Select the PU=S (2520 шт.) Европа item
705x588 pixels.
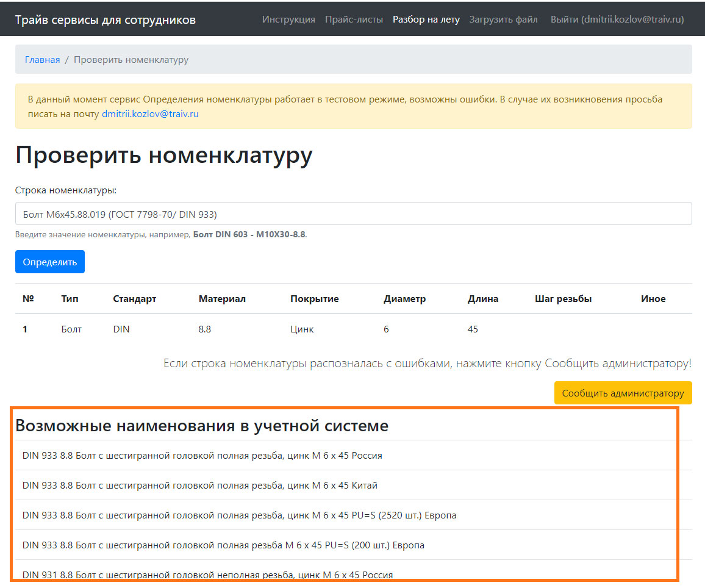click(239, 515)
